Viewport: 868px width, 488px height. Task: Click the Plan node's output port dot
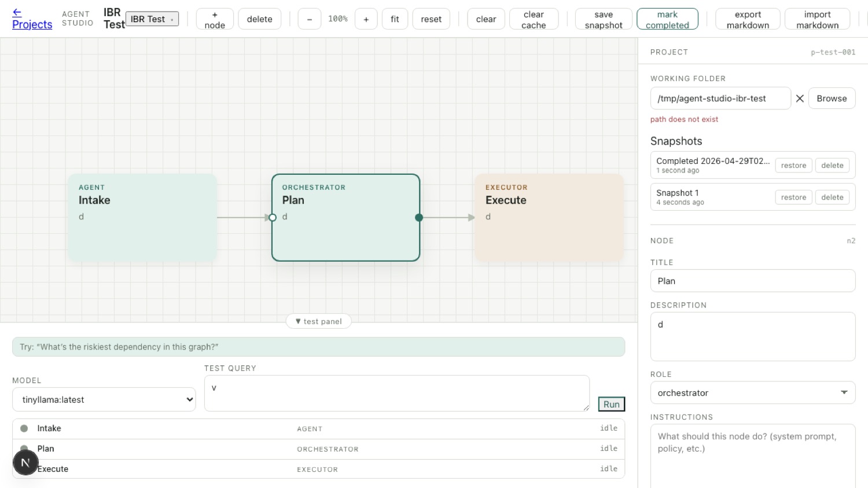(x=419, y=218)
